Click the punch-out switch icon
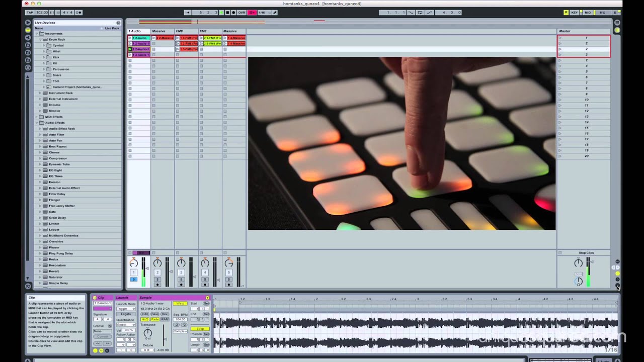644x362 pixels. pos(430,13)
